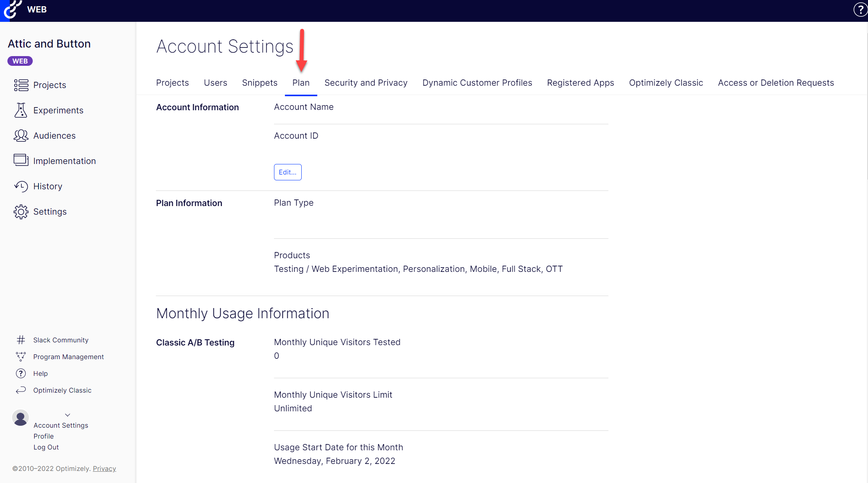
Task: Open Dynamic Customer Profiles tab
Action: [x=477, y=83]
